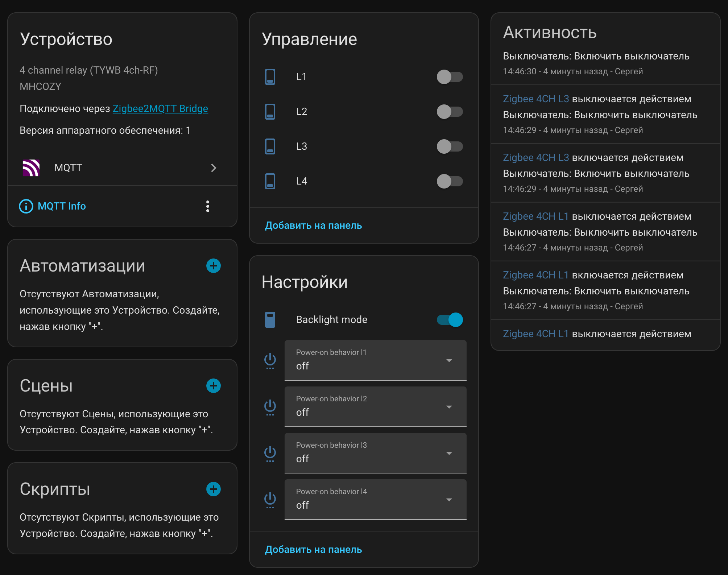
Task: Click the Backlight mode icon
Action: pyautogui.click(x=270, y=320)
